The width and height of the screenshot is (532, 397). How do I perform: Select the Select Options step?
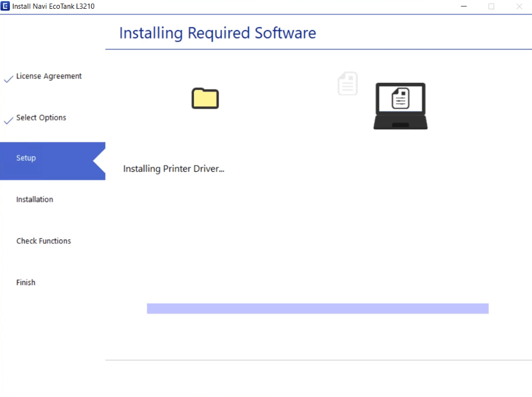[x=41, y=117]
